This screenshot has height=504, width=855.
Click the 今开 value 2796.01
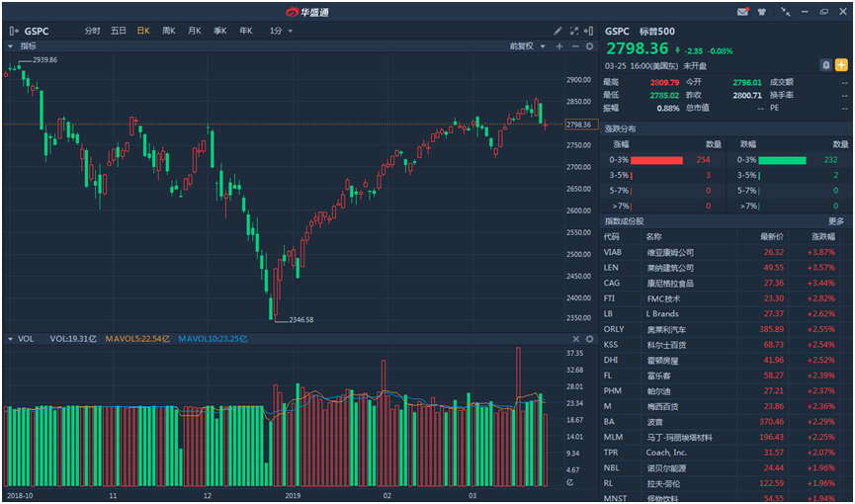(747, 82)
